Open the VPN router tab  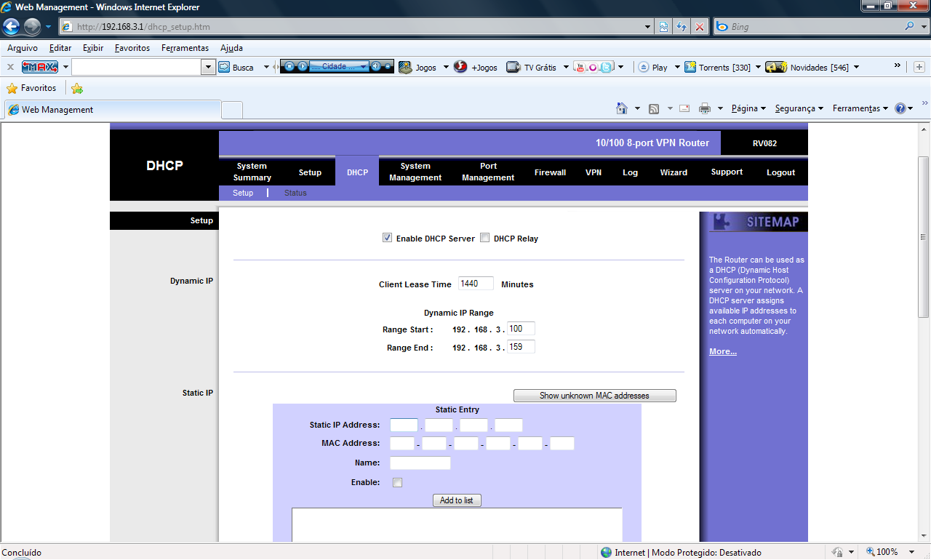coord(594,172)
